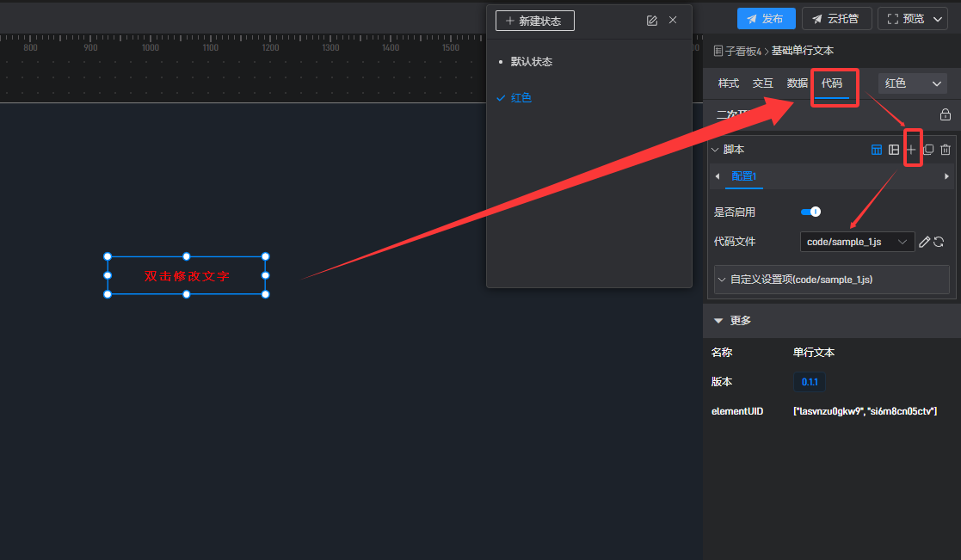This screenshot has height=560, width=961.
Task: Click the 发布 publish button
Action: pyautogui.click(x=766, y=19)
